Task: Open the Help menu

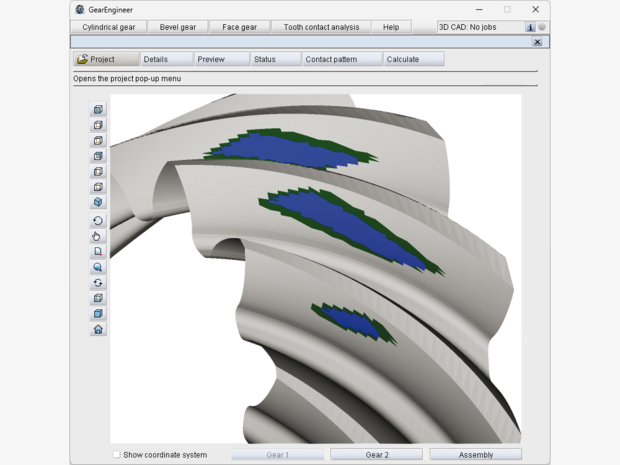Action: [391, 27]
